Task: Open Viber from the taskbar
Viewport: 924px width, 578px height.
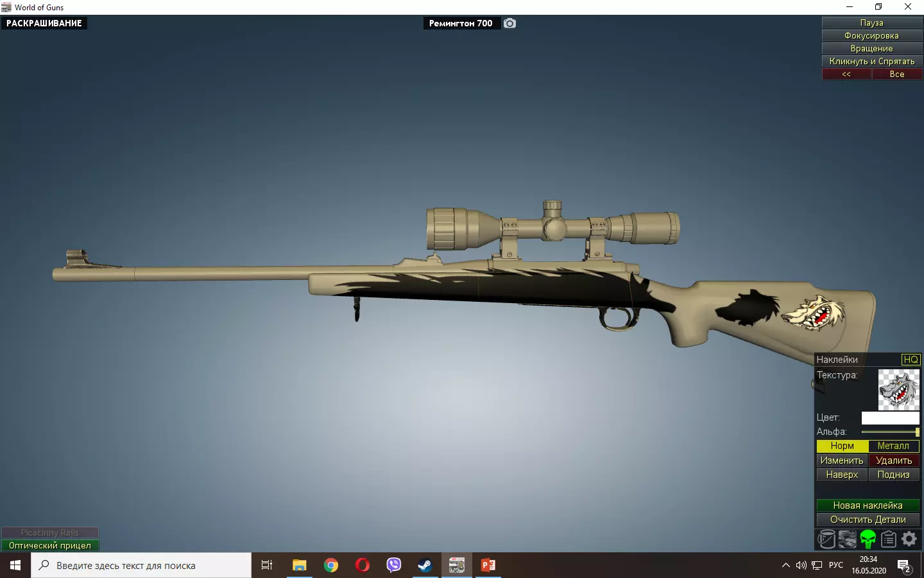Action: click(394, 565)
